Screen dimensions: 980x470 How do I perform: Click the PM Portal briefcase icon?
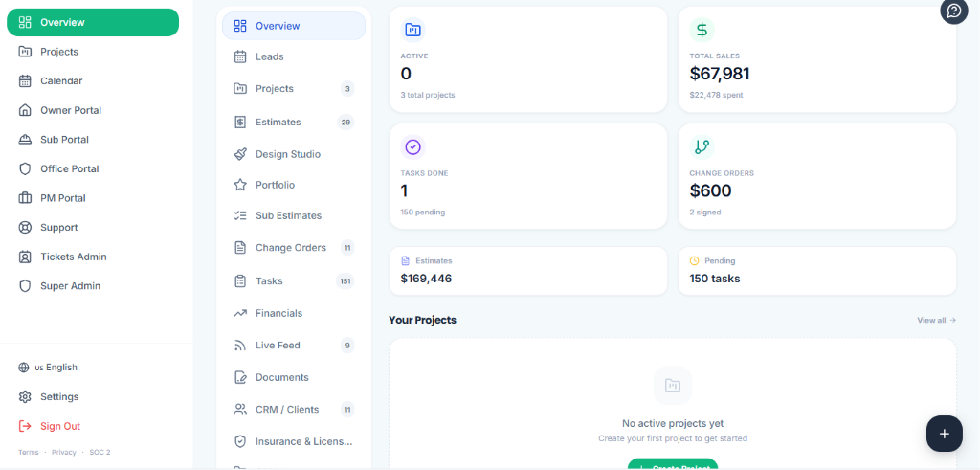[25, 198]
